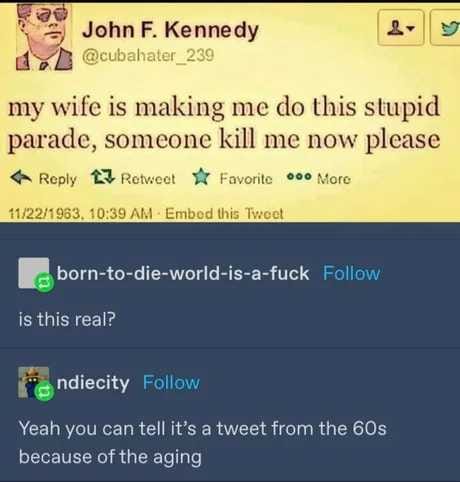Click the favorite star icon
The height and width of the screenshot is (482, 460).
click(201, 177)
